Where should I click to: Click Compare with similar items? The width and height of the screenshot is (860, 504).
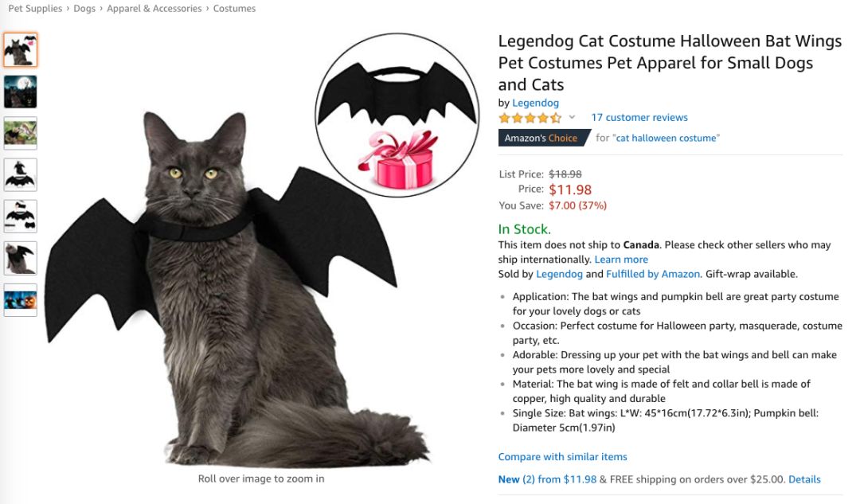point(562,457)
